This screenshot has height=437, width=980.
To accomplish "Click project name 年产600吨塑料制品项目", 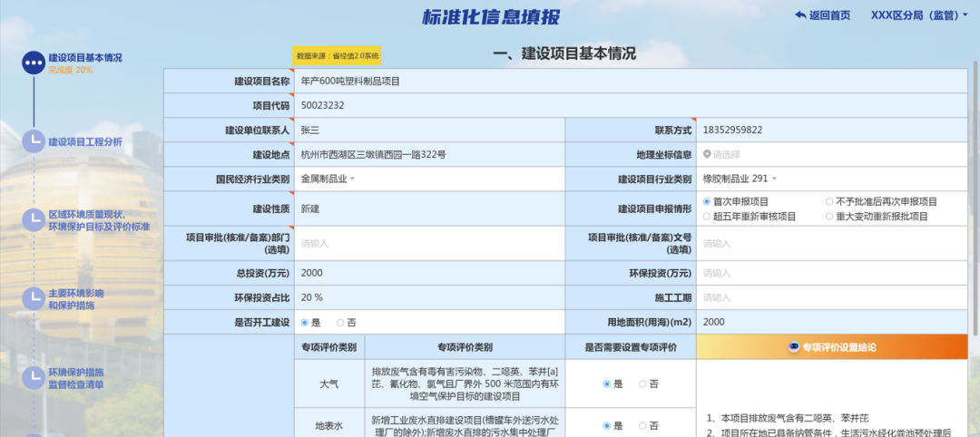I will pyautogui.click(x=350, y=82).
